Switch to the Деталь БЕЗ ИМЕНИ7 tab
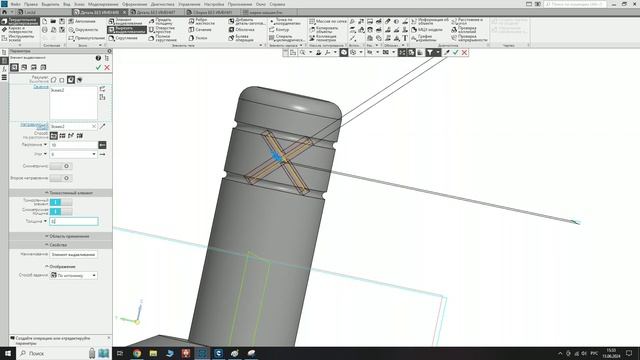The width and height of the screenshot is (640, 360). pyautogui.click(x=156, y=12)
